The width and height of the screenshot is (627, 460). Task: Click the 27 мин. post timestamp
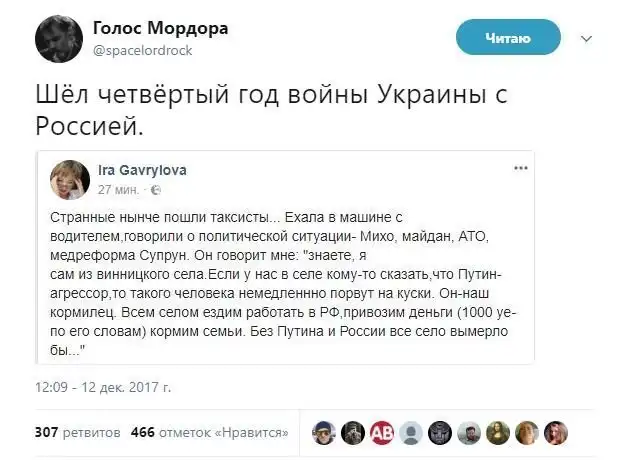pos(119,188)
